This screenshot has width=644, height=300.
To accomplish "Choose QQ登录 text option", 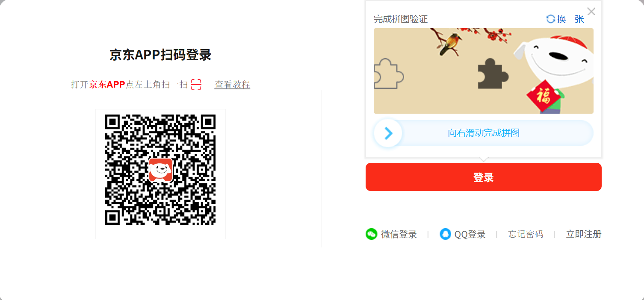I will 470,234.
